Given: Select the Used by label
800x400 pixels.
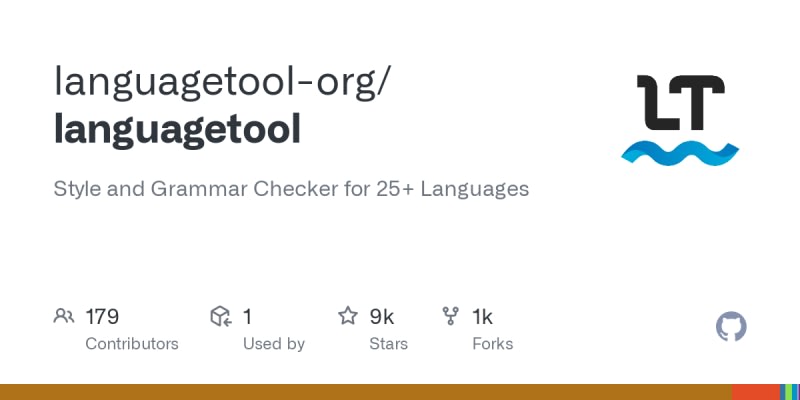Looking at the screenshot, I should coord(274,344).
